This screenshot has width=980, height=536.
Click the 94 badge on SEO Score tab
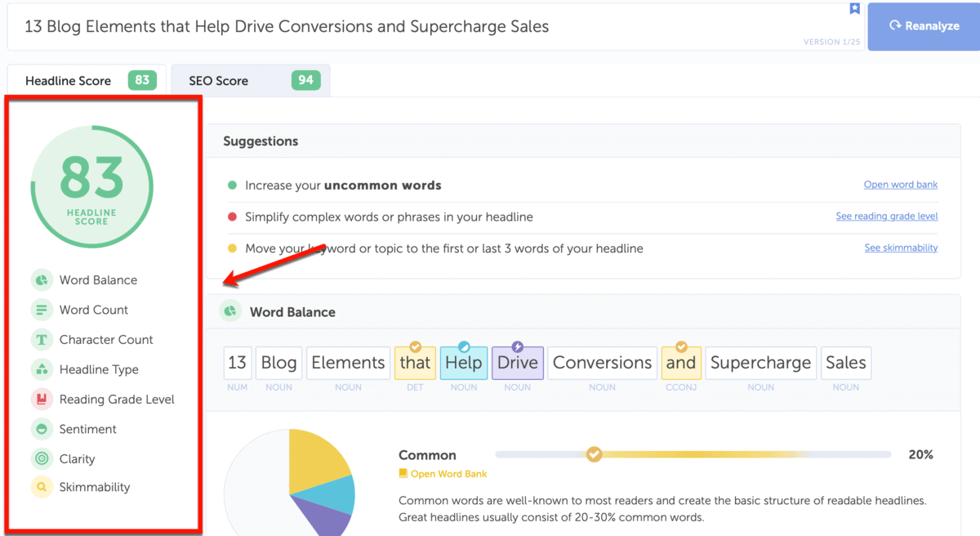coord(306,80)
